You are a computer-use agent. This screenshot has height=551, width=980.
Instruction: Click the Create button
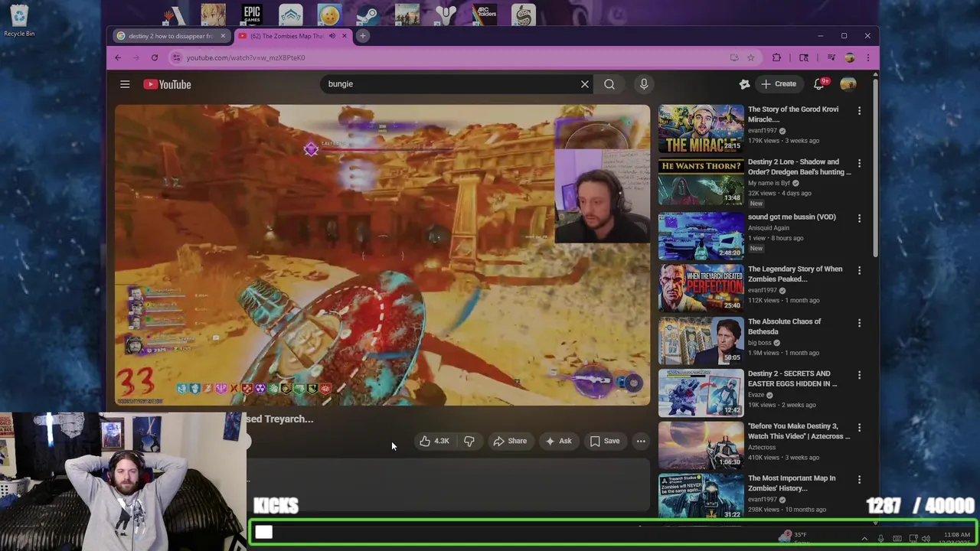pos(779,84)
